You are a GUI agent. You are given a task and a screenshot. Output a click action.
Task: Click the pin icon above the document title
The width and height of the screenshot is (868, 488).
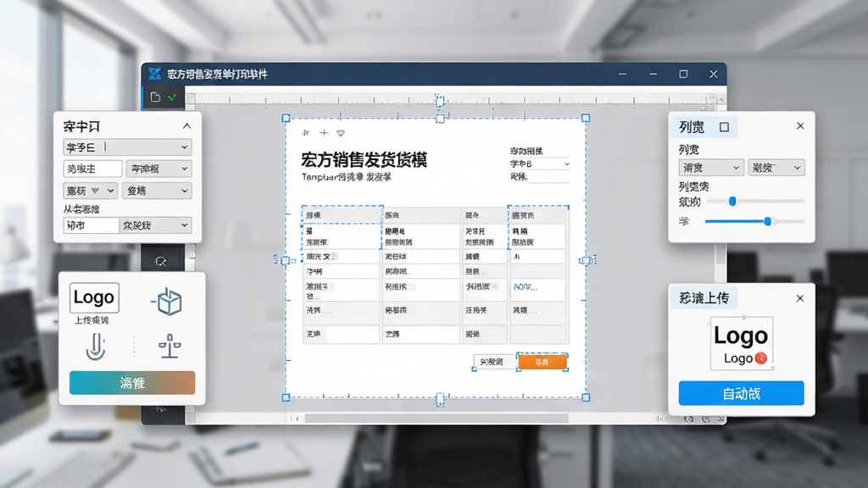click(x=305, y=133)
